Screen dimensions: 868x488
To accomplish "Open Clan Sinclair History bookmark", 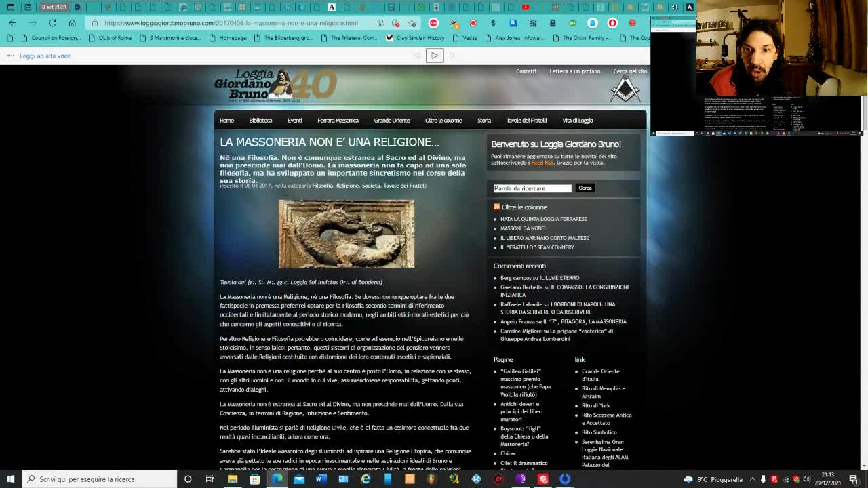I will tap(414, 38).
